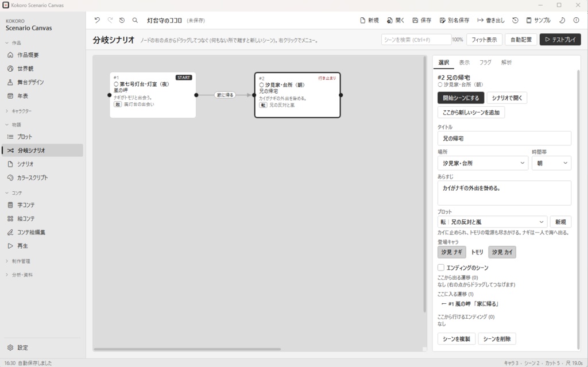Click the search magnifier icon in toolbar

point(135,20)
